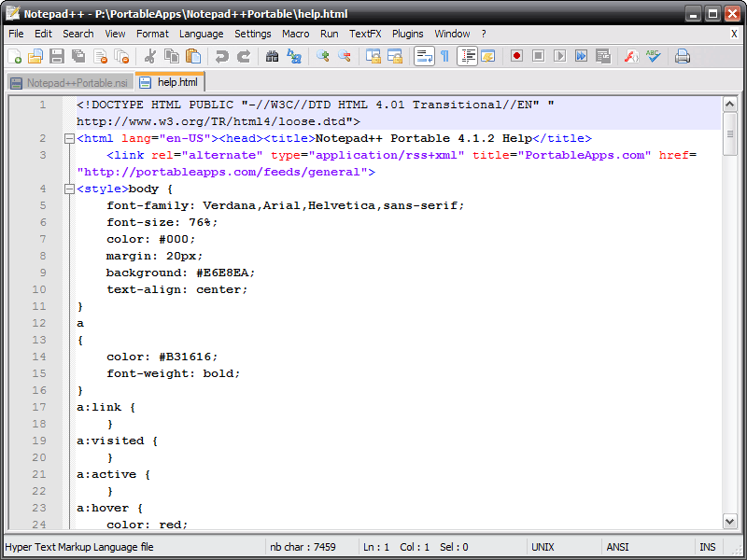
Task: Click the Zoom In magnifier icon
Action: pyautogui.click(x=323, y=56)
